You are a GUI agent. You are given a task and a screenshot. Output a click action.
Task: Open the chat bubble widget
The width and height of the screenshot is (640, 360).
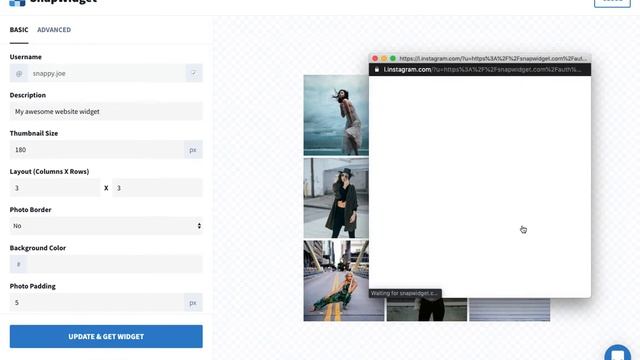(618, 353)
